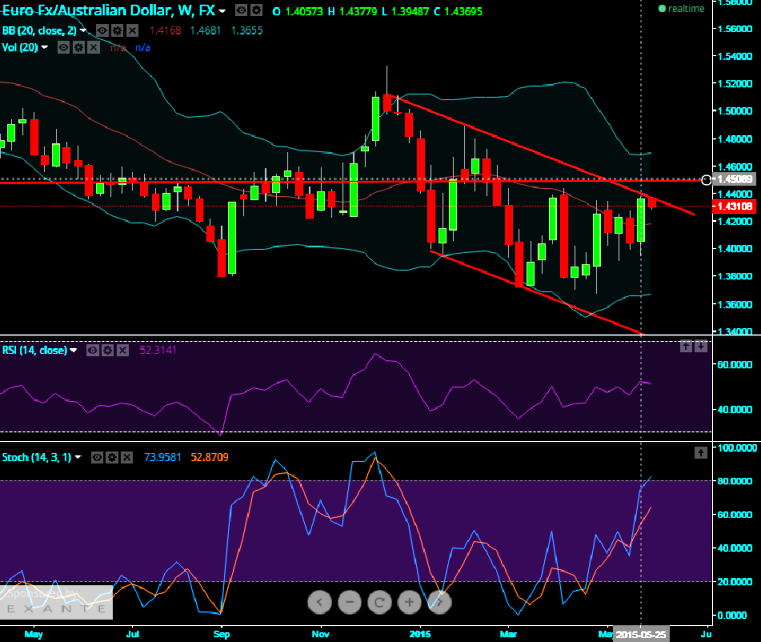The height and width of the screenshot is (642, 761).
Task: Click the high price H 1.43779
Action: point(352,11)
